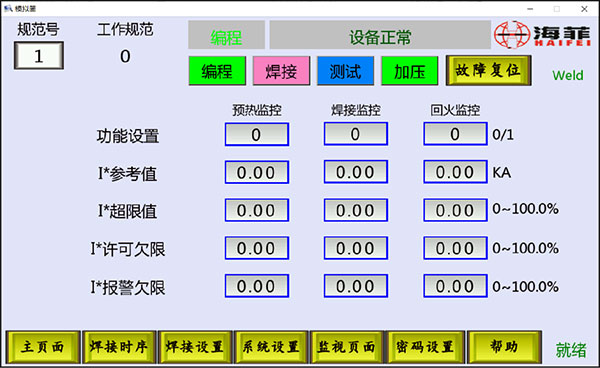Edit 焊接监控 I*参考值 field
600x368 pixels.
(356, 172)
